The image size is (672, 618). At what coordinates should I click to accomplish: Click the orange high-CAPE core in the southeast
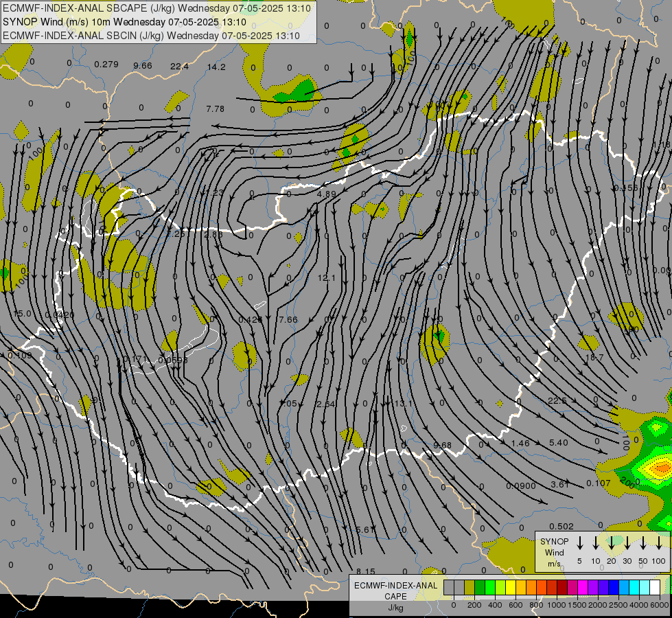click(x=662, y=468)
